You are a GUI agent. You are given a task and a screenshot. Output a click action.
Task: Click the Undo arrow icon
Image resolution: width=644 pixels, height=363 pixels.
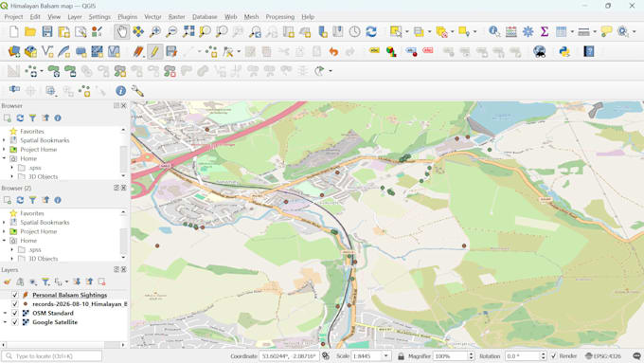coord(333,52)
